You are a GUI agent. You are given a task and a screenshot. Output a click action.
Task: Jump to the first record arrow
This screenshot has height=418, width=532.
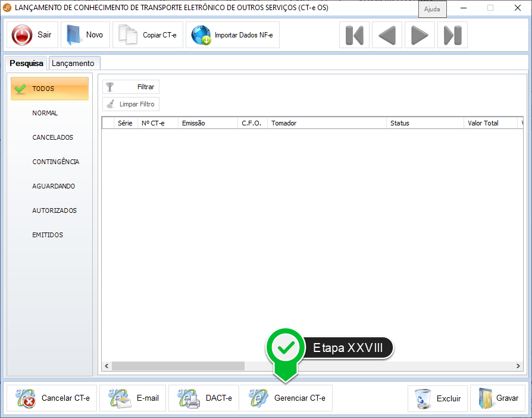[354, 35]
